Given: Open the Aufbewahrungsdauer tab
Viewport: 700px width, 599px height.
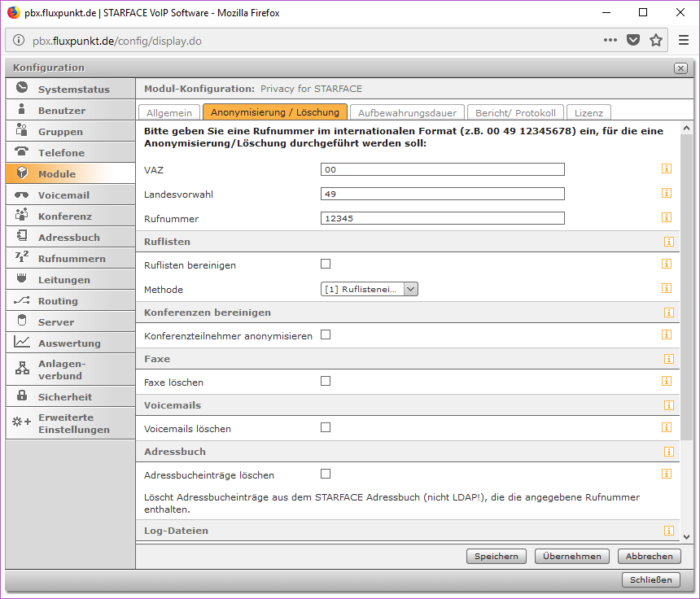Looking at the screenshot, I should (x=407, y=112).
